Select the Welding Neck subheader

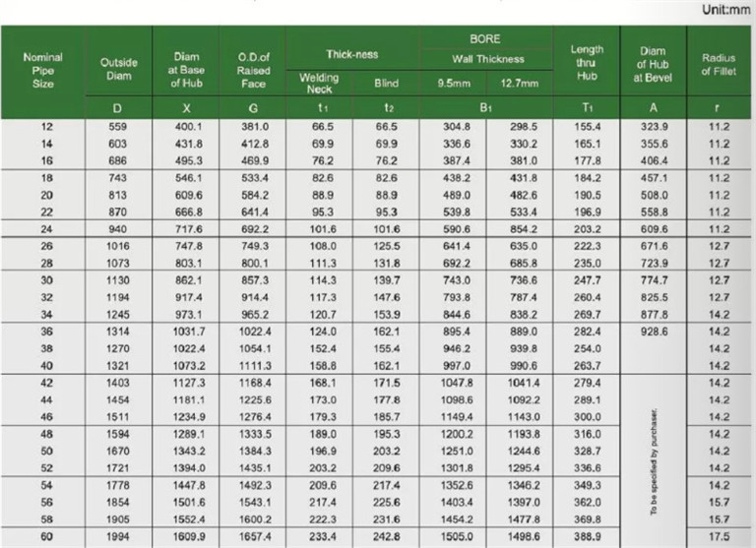pyautogui.click(x=320, y=84)
